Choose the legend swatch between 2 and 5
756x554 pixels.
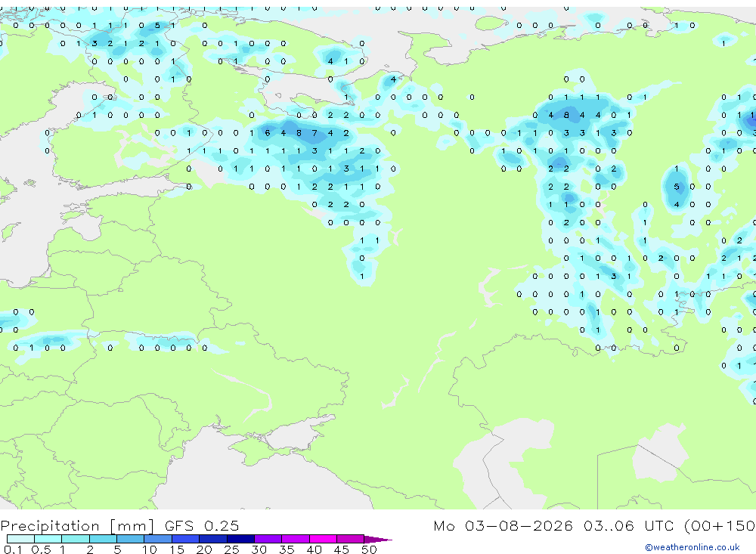tap(103, 539)
